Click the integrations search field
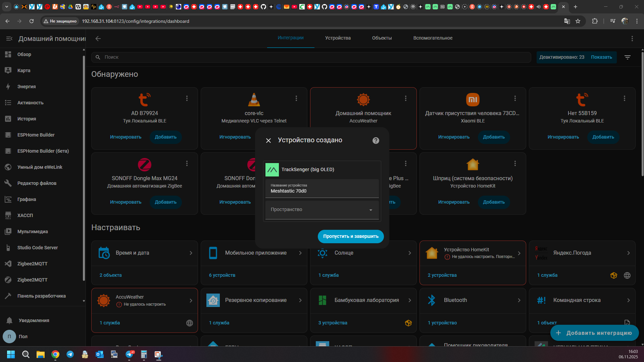644x362 pixels. coord(312,57)
